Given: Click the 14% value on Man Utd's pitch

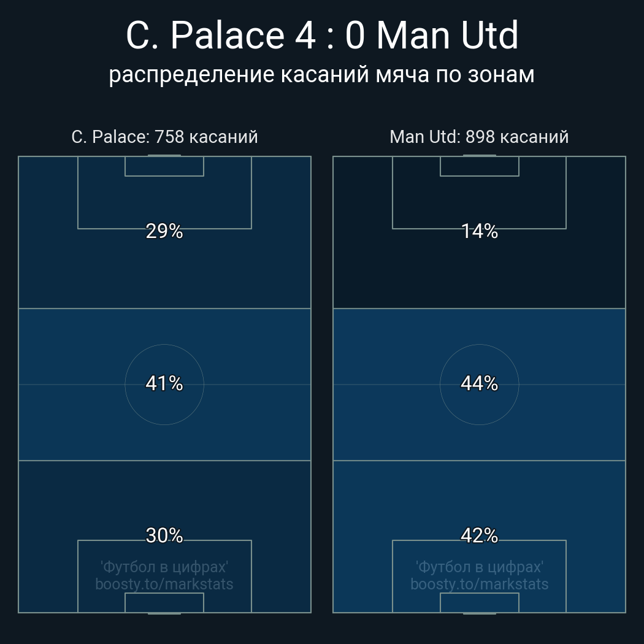Looking at the screenshot, I should click(x=479, y=231).
